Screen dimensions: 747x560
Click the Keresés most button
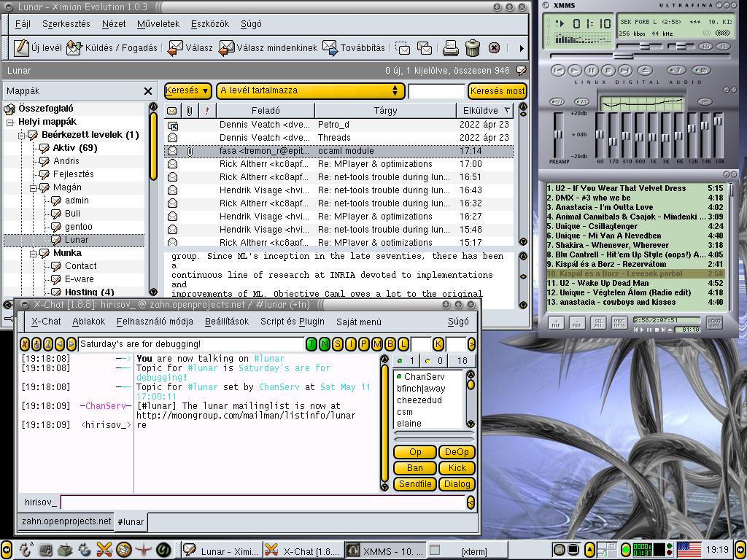(497, 91)
